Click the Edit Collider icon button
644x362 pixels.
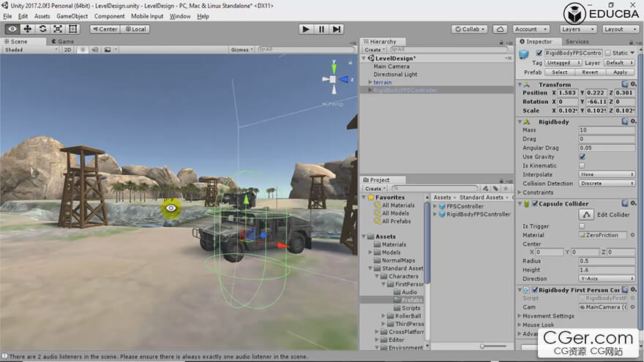click(x=586, y=214)
